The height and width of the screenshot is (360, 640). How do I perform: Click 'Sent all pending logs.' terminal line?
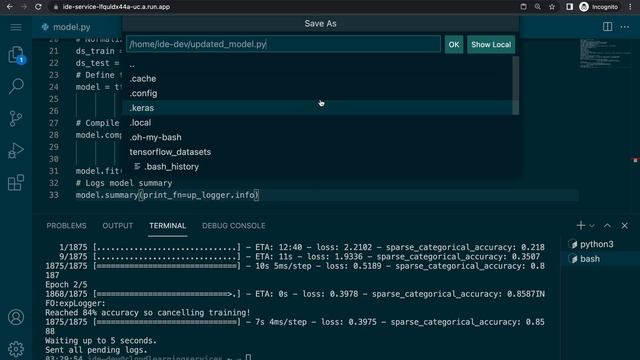(x=96, y=350)
